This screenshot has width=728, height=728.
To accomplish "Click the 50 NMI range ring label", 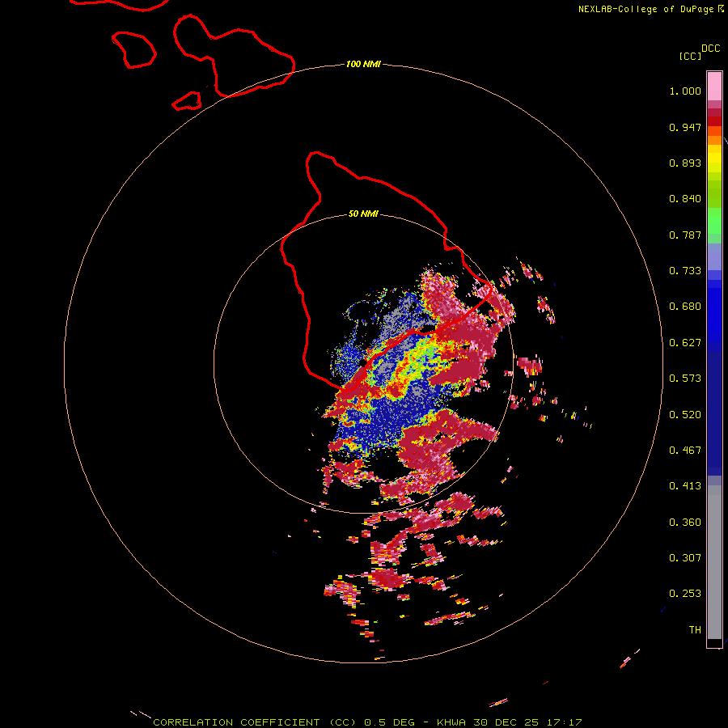I will 363,214.
